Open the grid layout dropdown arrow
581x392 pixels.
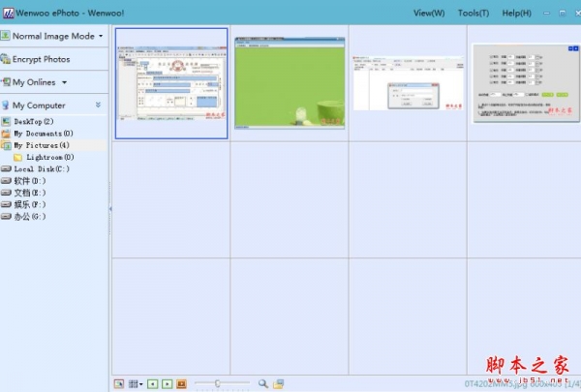[141, 384]
